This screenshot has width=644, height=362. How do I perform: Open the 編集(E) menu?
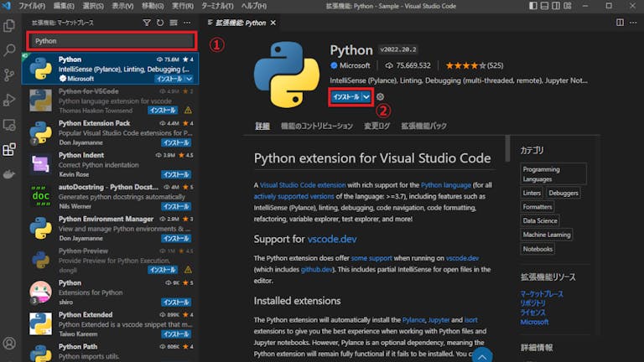coord(64,6)
